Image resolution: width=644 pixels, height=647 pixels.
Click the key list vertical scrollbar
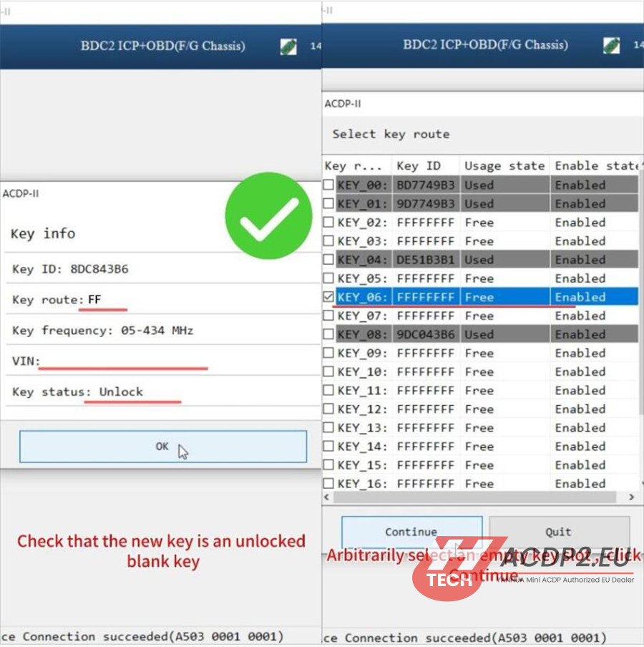pyautogui.click(x=640, y=286)
